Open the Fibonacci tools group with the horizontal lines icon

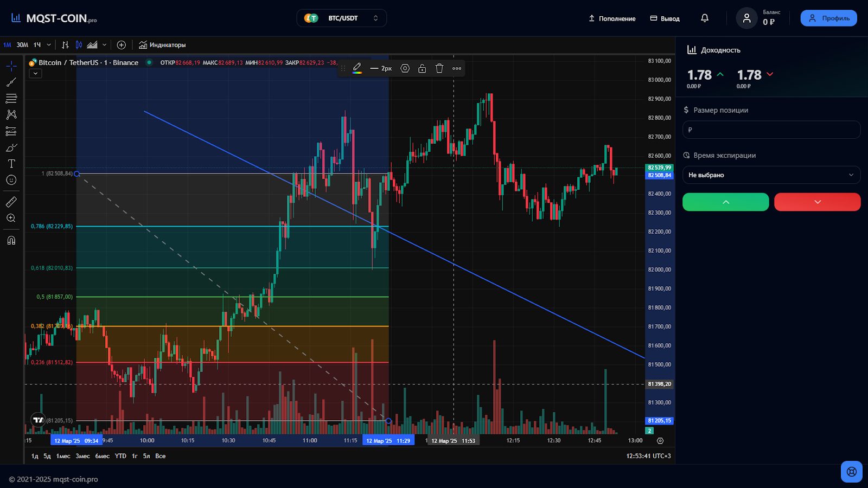11,99
